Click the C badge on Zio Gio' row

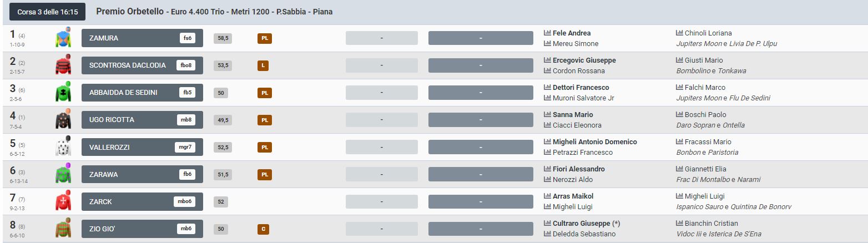point(263,229)
